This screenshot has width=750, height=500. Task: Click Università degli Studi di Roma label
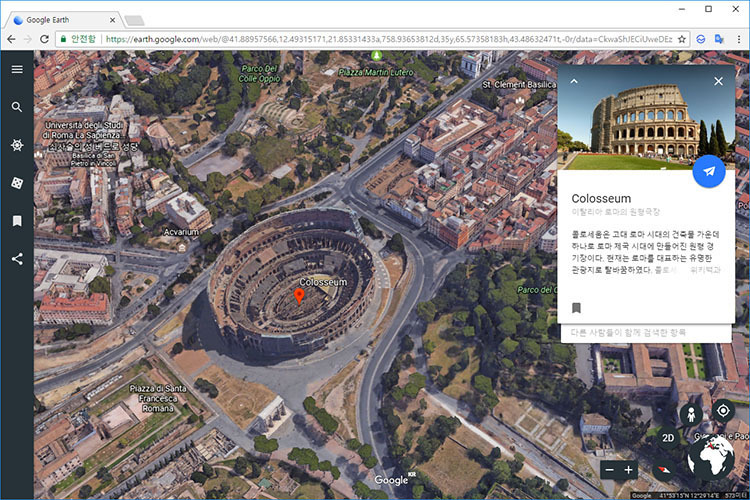tap(84, 130)
